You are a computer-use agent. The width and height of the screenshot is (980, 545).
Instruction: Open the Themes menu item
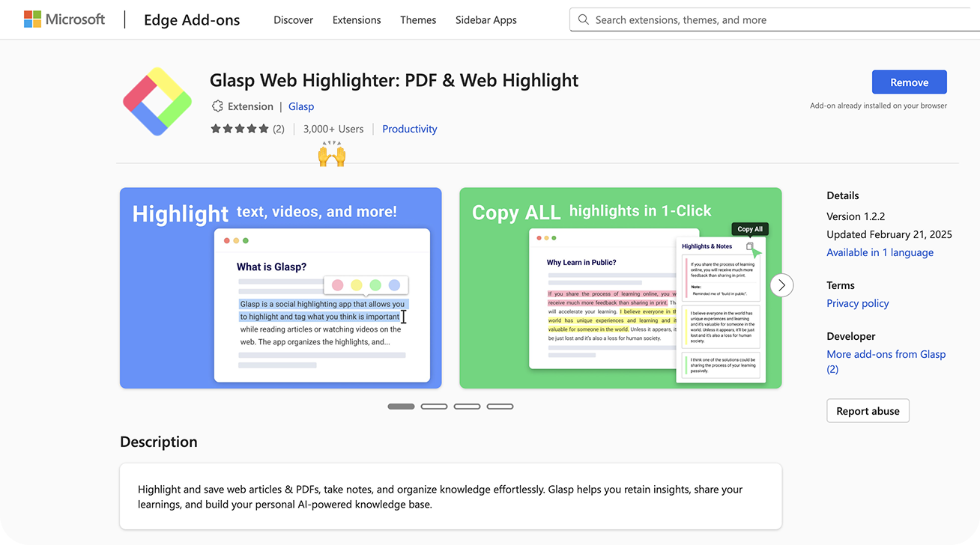click(418, 20)
